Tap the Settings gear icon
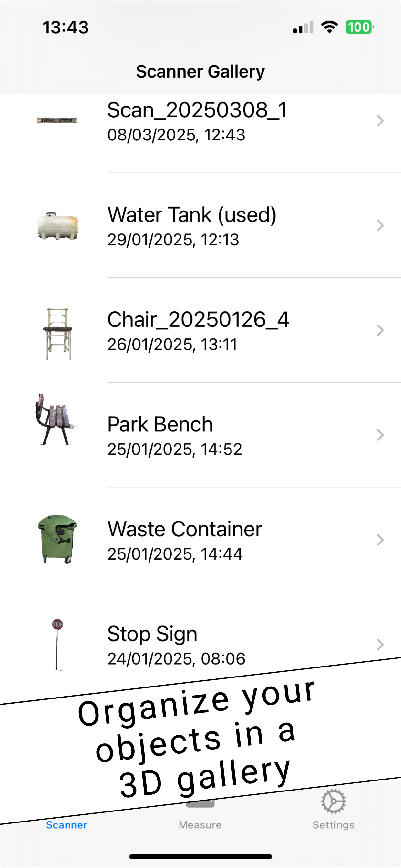This screenshot has width=401, height=868. [x=333, y=801]
